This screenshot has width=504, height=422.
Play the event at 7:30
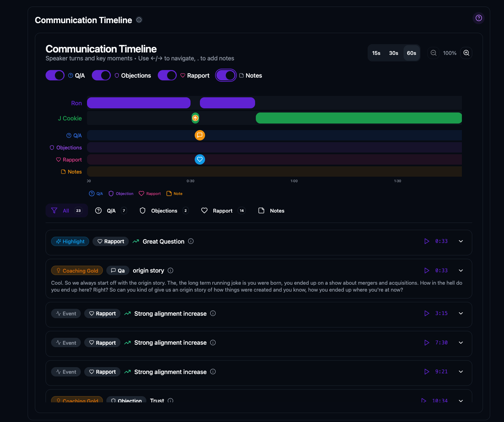coord(427,343)
